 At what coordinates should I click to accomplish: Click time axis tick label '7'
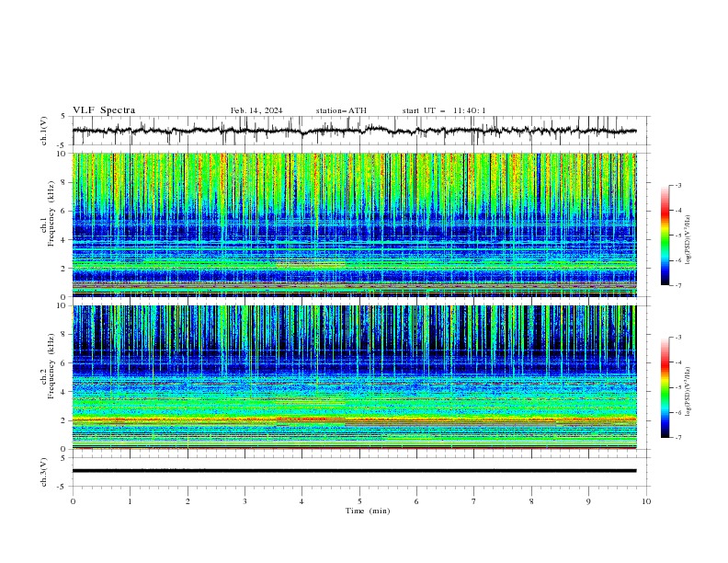[474, 501]
